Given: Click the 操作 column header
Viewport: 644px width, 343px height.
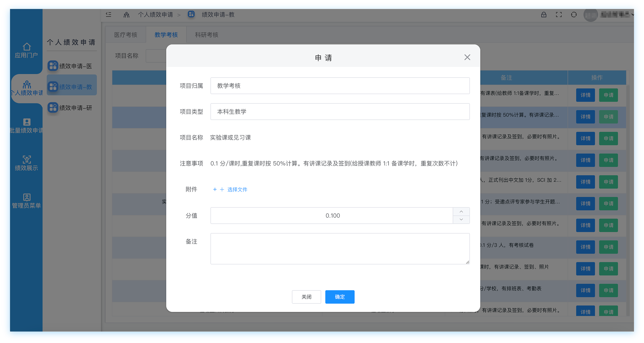Looking at the screenshot, I should coord(597,78).
